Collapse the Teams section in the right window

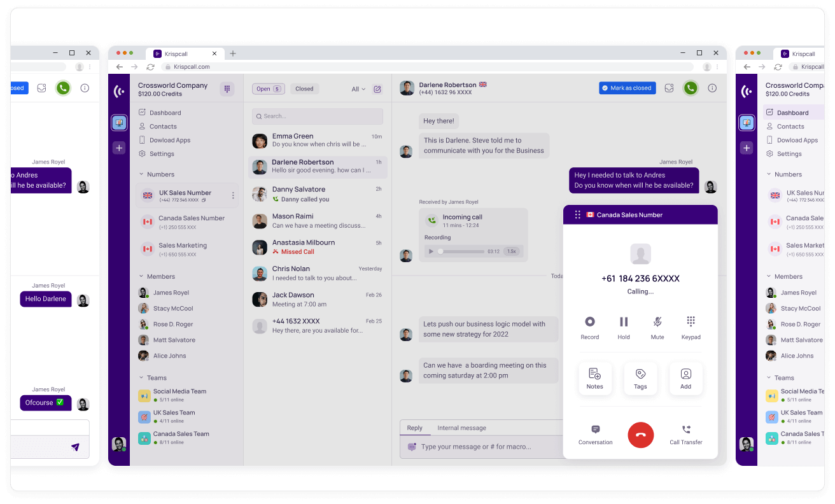pos(769,378)
